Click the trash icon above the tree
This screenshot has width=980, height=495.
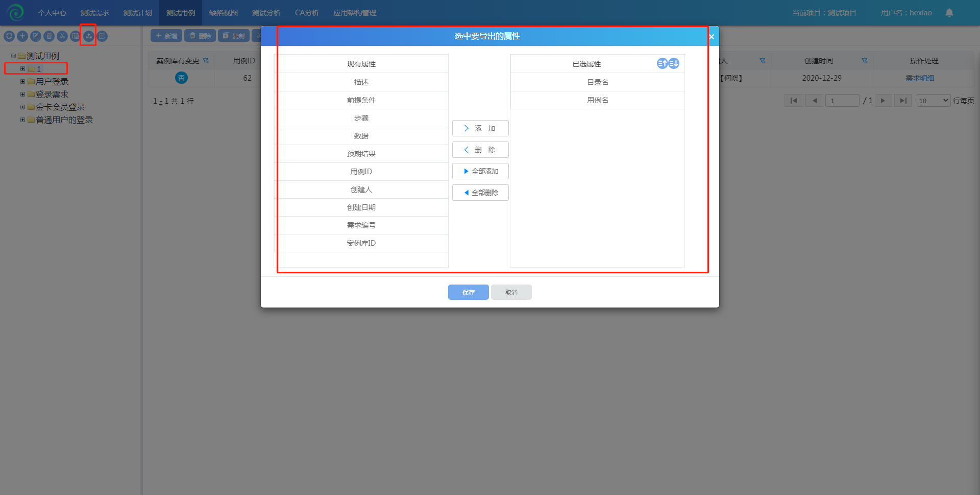[x=49, y=36]
